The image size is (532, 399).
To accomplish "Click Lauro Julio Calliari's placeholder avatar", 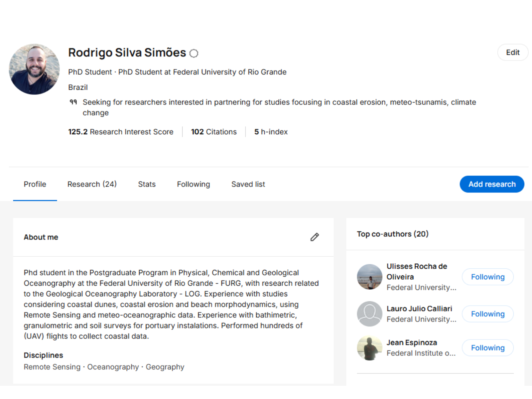I will click(x=369, y=314).
